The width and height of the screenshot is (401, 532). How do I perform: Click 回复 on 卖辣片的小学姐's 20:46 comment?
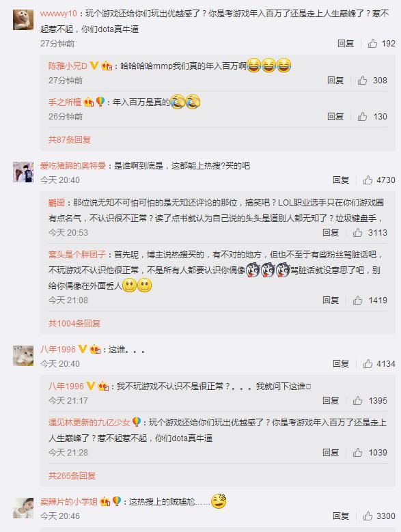tap(341, 516)
